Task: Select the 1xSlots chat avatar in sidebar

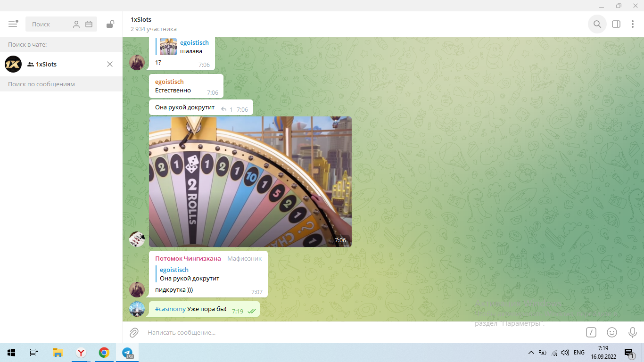Action: pyautogui.click(x=13, y=64)
